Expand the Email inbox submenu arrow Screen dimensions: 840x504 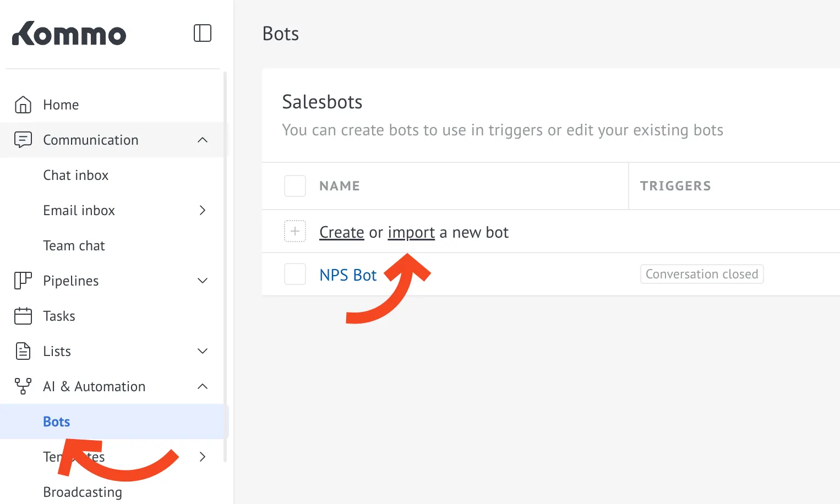[203, 210]
